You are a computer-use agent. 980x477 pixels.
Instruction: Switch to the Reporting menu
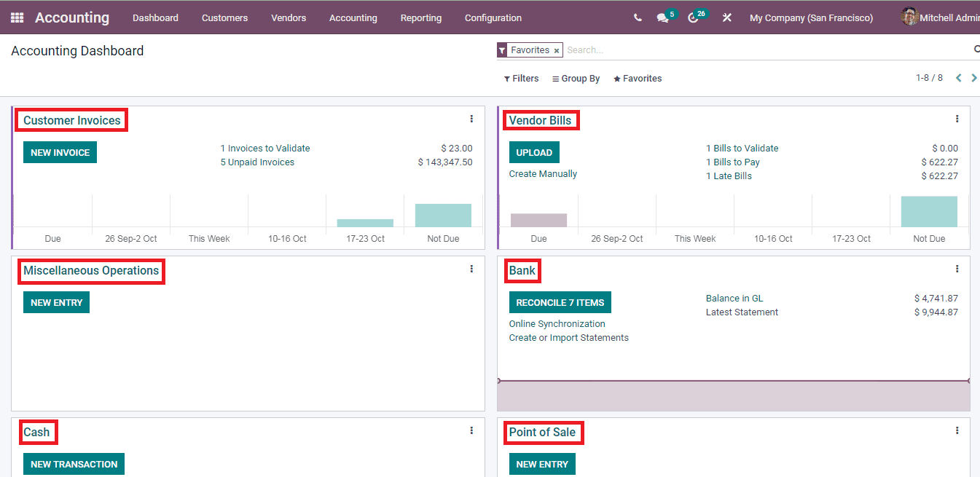pyautogui.click(x=421, y=17)
